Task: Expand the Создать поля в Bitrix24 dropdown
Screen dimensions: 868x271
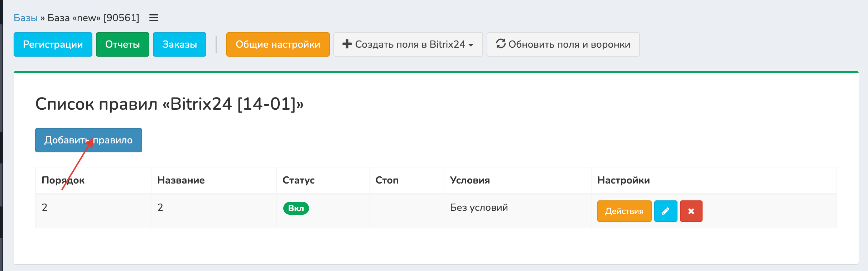Action: (408, 44)
